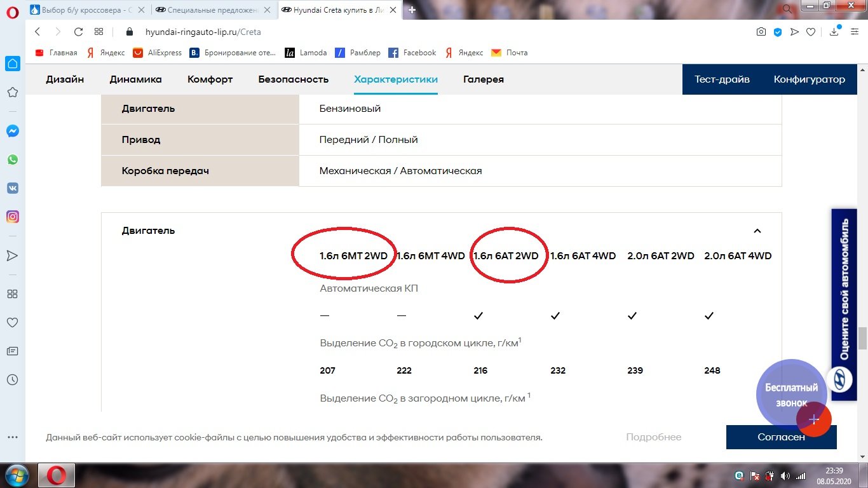Go to Динамика section
The height and width of the screenshot is (488, 868).
click(x=135, y=79)
